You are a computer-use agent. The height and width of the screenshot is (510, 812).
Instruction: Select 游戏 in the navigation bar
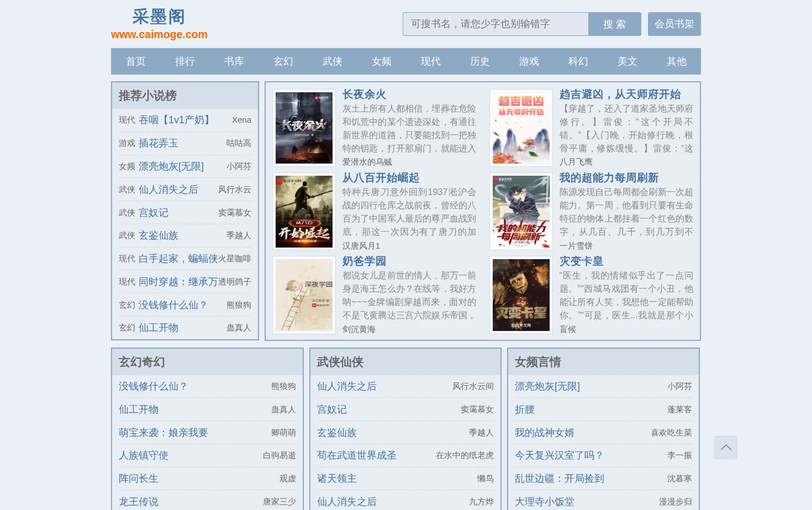[529, 61]
